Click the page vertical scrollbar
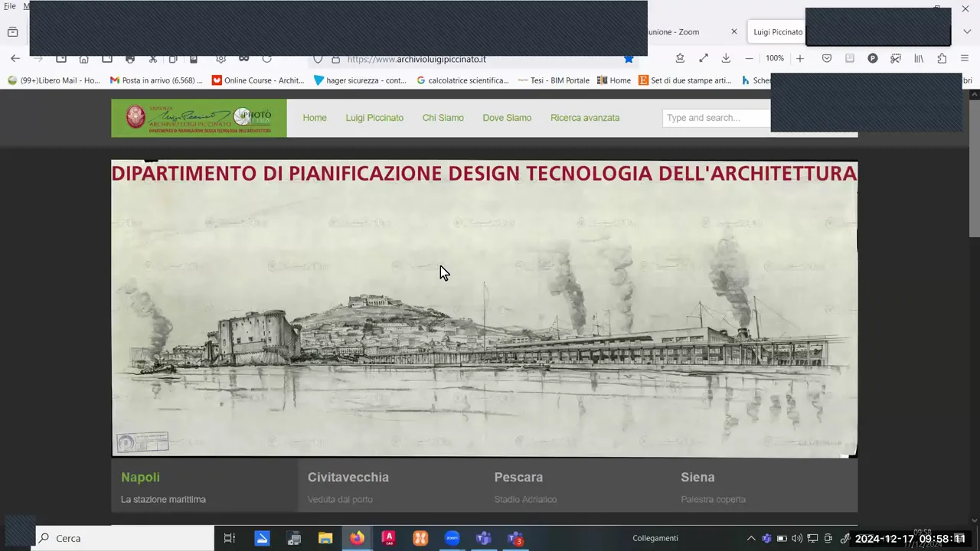 tap(974, 168)
